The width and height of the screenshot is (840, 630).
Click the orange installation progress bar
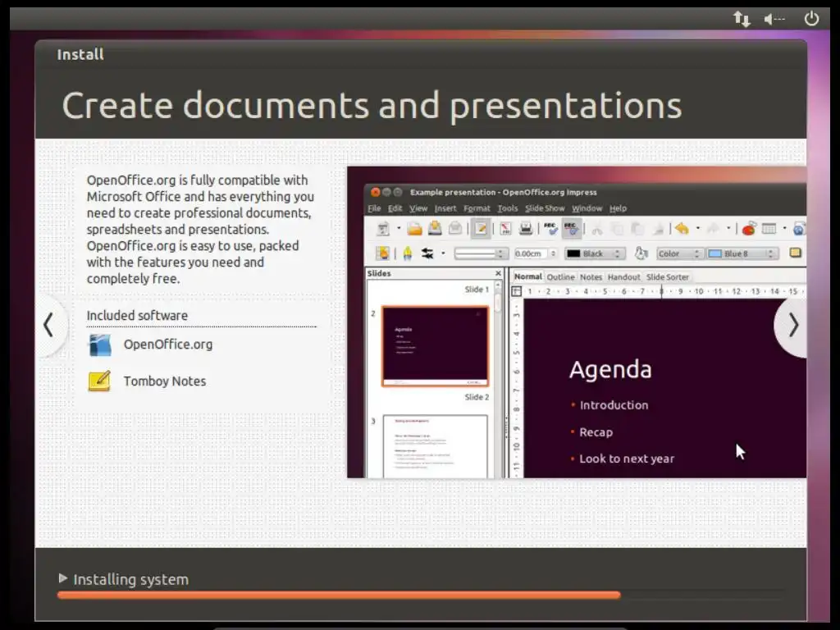coord(339,595)
